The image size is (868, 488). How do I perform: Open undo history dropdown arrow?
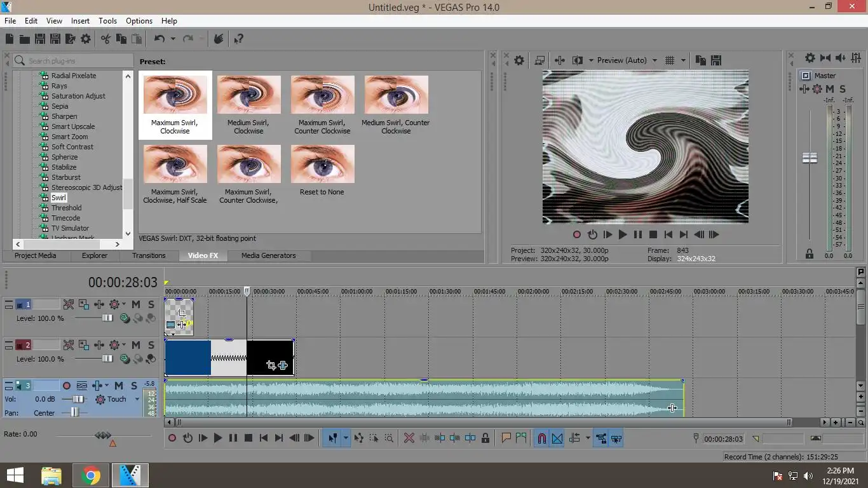pos(173,39)
